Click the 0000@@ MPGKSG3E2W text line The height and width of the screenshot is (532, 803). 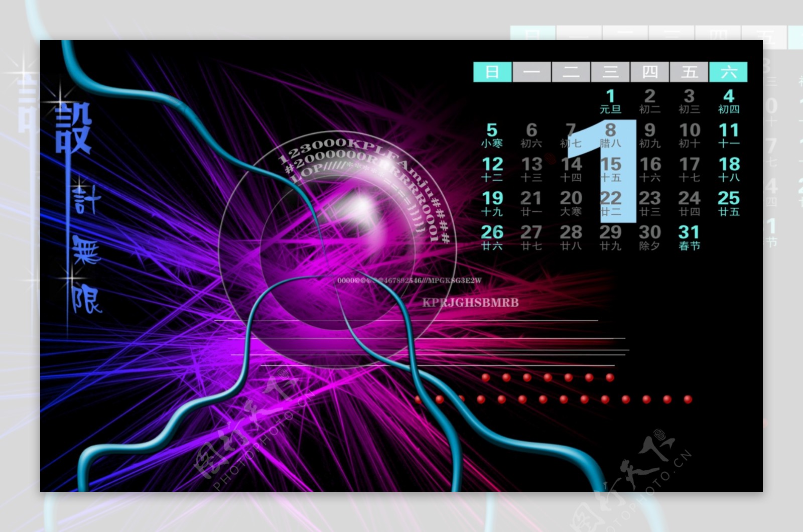tap(410, 281)
